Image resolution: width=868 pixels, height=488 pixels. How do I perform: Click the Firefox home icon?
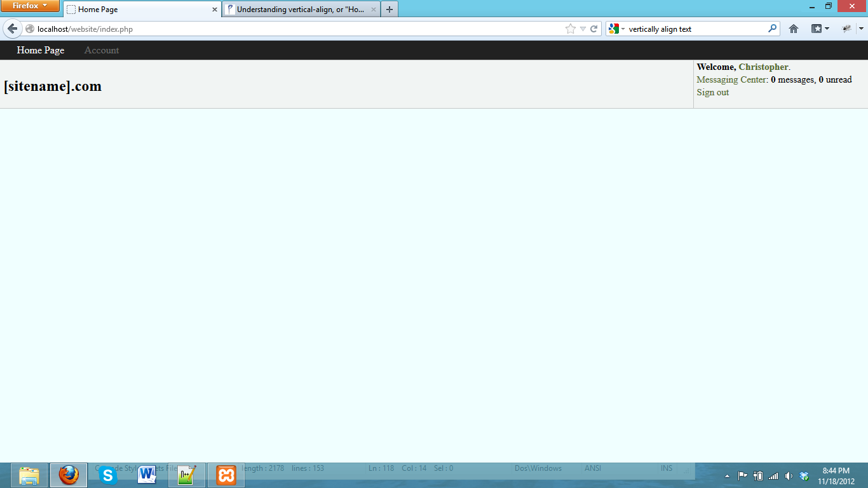(x=793, y=29)
